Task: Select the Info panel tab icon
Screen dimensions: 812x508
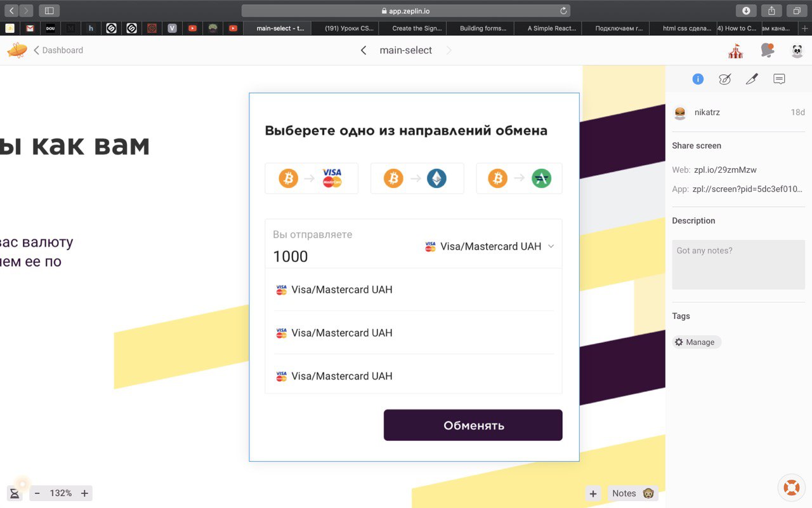Action: coord(698,79)
